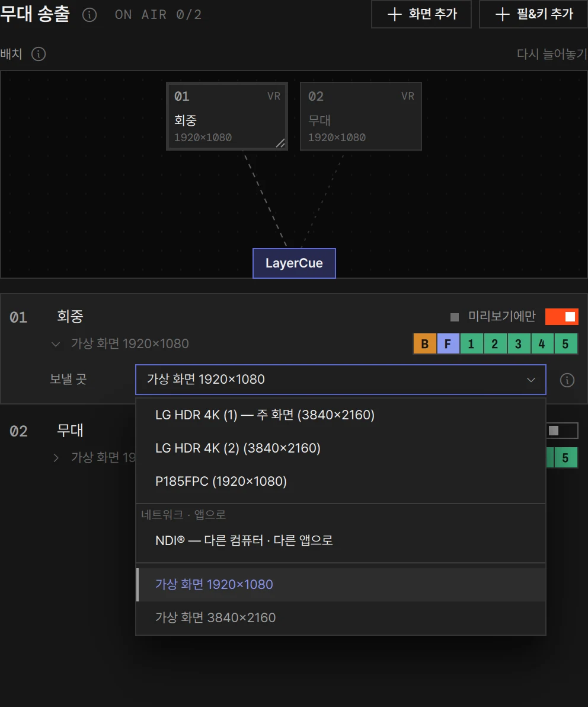Viewport: 588px width, 707px height.
Task: Click the 무대 name in the 02 output row
Action: pyautogui.click(x=70, y=431)
